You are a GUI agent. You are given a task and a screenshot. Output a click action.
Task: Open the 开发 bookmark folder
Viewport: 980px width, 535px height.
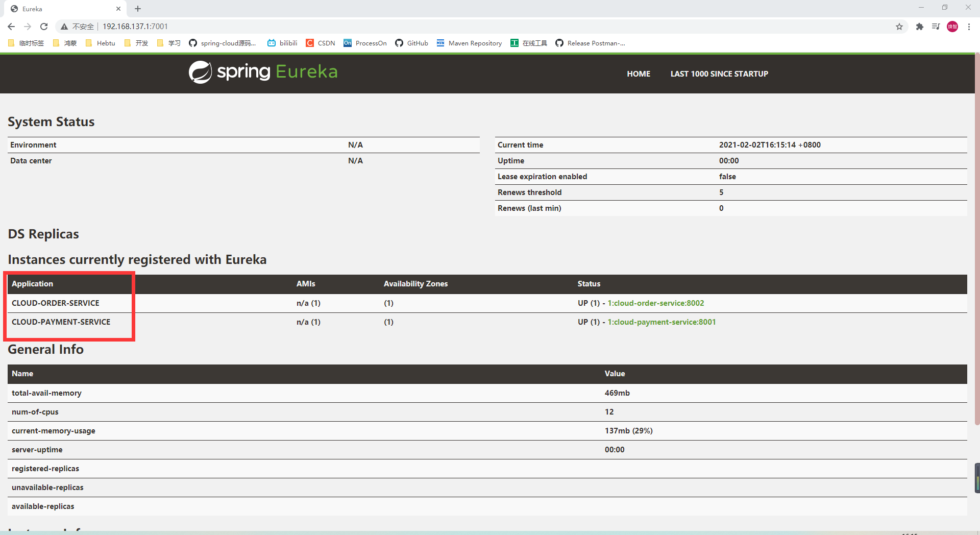click(x=136, y=43)
